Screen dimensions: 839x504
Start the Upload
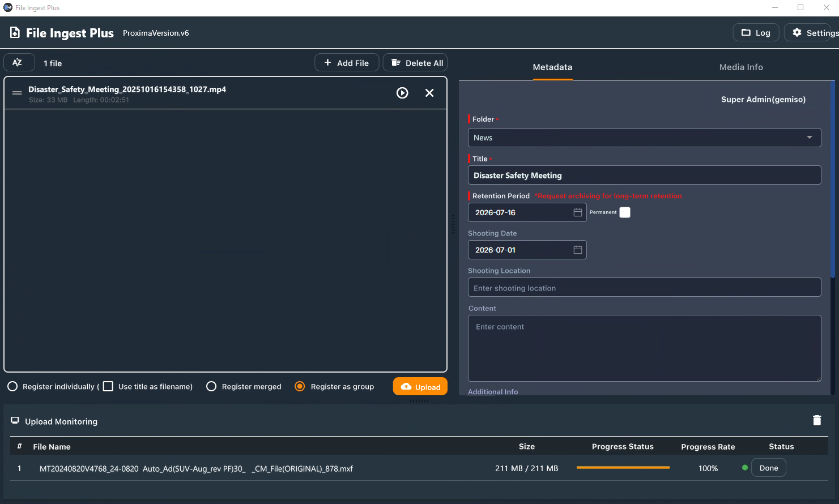(x=420, y=386)
